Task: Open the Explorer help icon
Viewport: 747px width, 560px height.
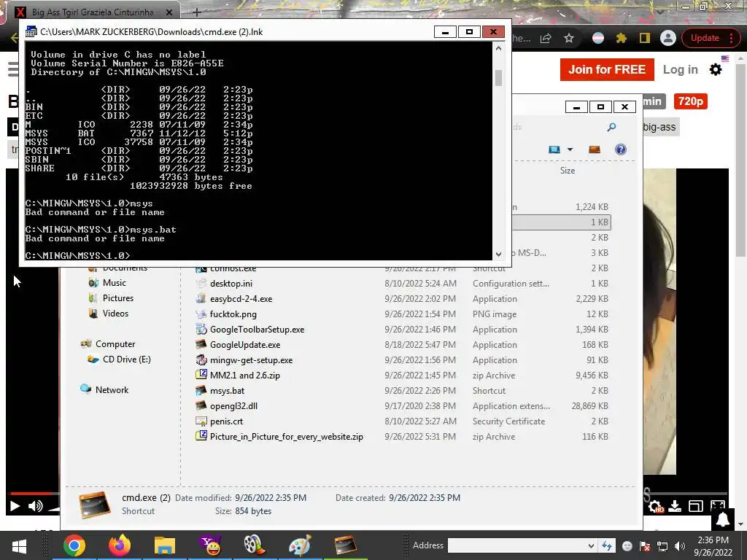Action: (x=620, y=149)
